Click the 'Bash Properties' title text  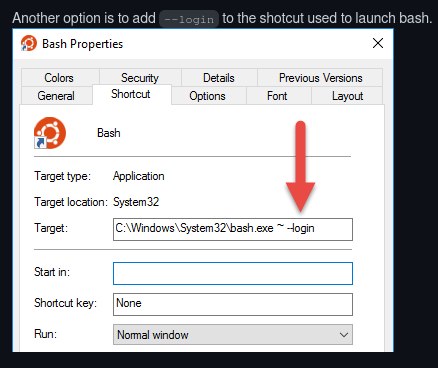pyautogui.click(x=82, y=44)
